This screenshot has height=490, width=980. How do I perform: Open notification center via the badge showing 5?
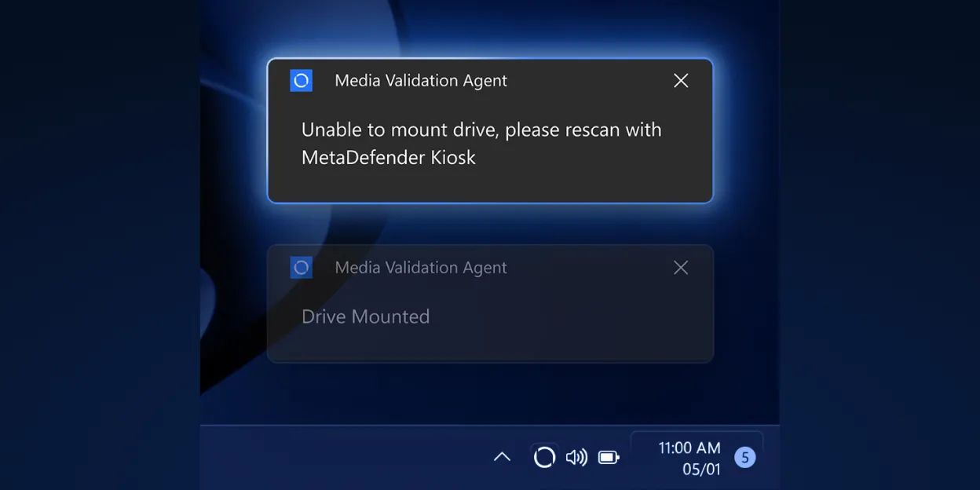click(x=745, y=457)
